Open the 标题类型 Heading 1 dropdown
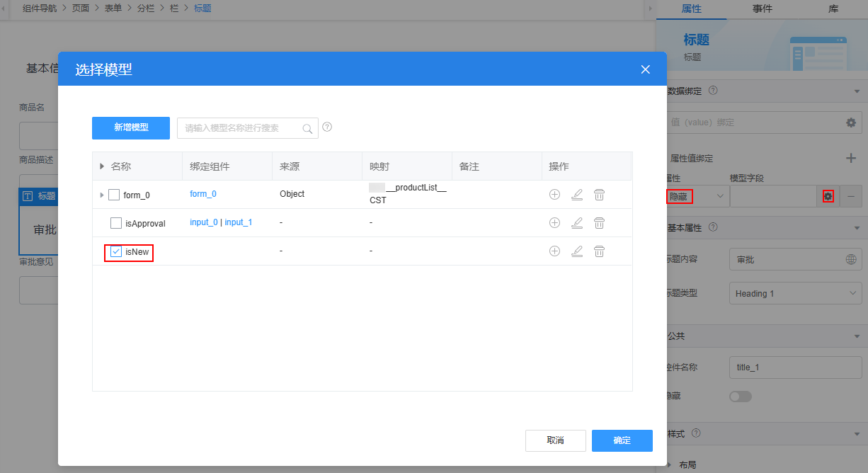 [x=796, y=293]
